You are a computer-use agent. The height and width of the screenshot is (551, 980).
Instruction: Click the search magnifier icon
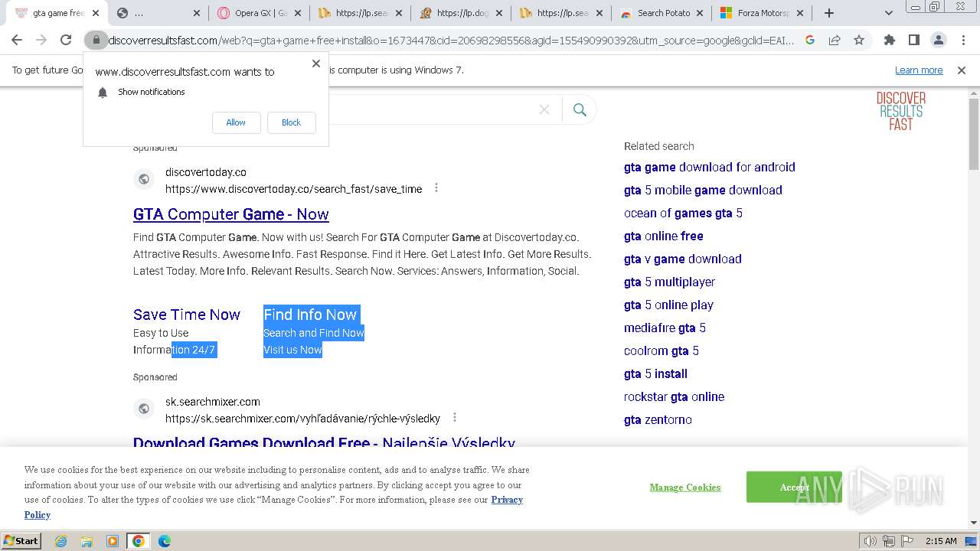(x=580, y=110)
